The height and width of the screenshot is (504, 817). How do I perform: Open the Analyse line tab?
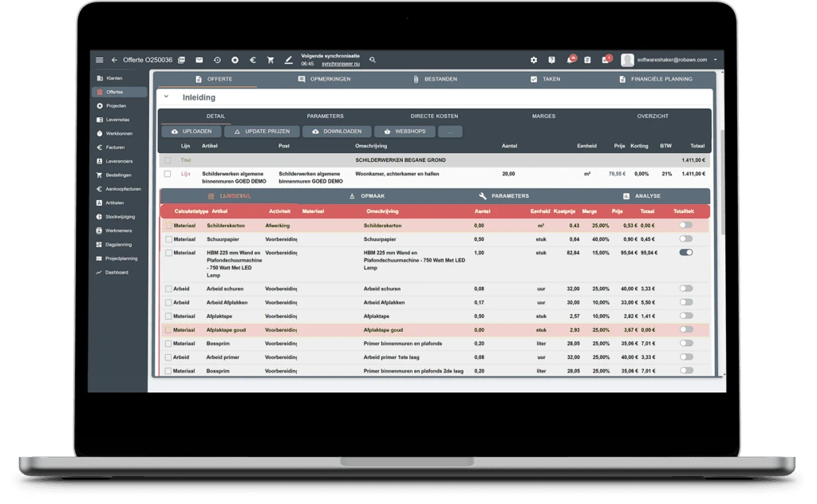[x=641, y=196]
